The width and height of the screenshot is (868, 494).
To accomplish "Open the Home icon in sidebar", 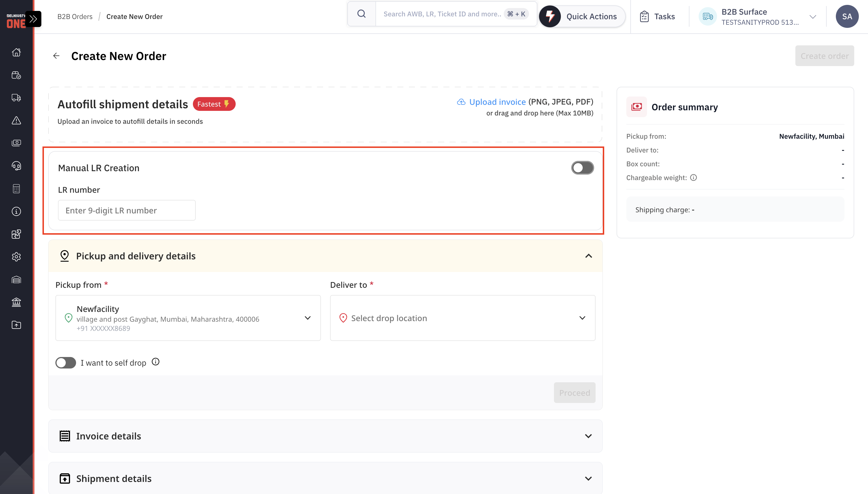I will point(16,52).
